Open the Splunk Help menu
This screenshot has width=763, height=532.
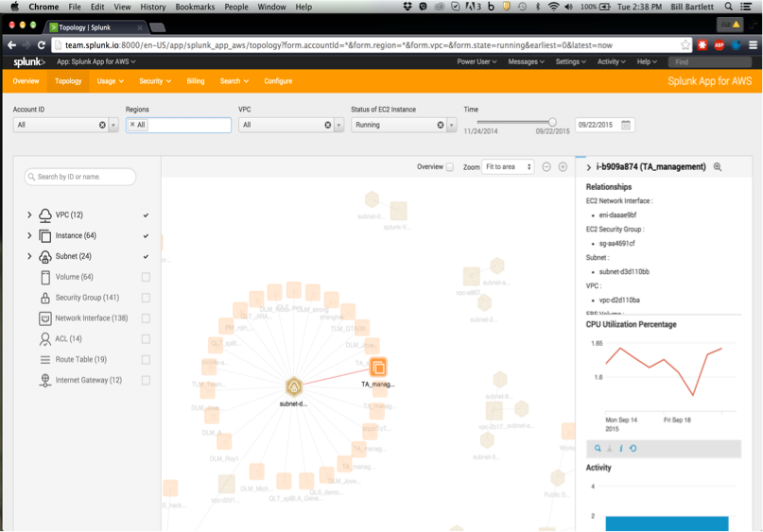tap(647, 61)
